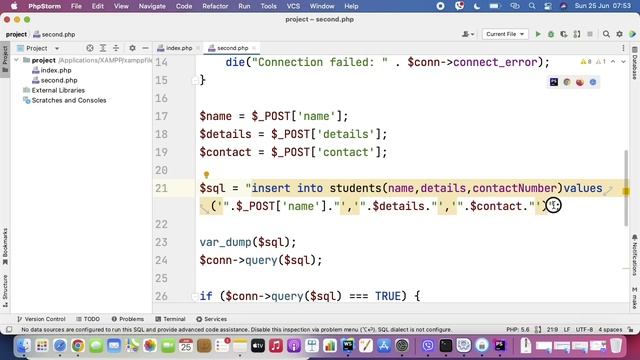Open Version Control tool window

[41, 319]
